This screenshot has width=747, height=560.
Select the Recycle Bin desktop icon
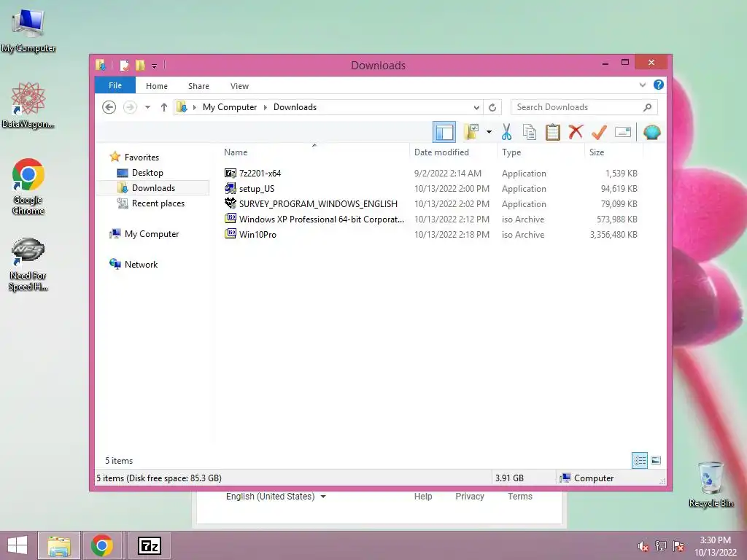click(x=711, y=484)
